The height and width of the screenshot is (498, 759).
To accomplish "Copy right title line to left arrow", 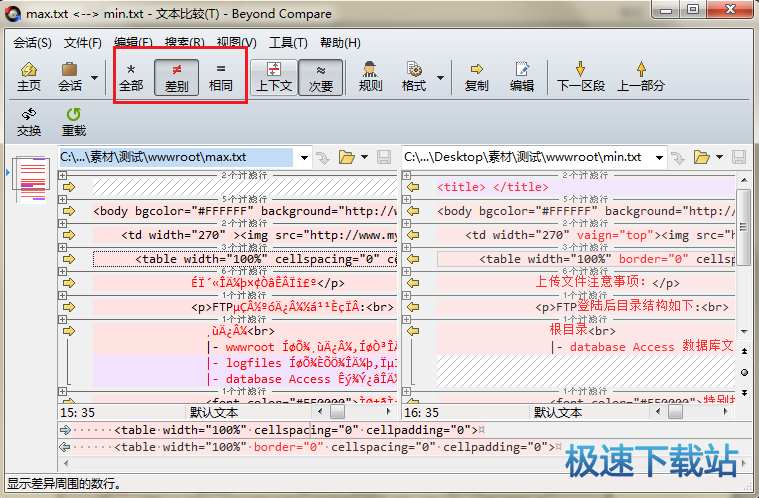I will pos(413,187).
